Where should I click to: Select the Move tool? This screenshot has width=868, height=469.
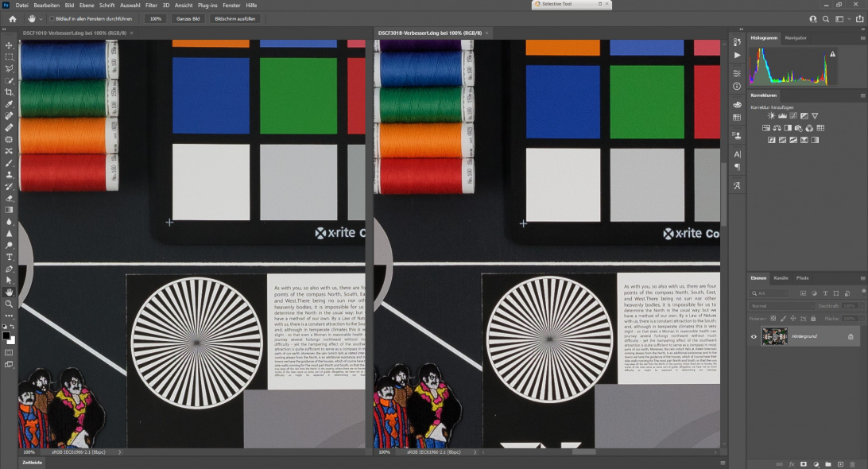tap(9, 45)
